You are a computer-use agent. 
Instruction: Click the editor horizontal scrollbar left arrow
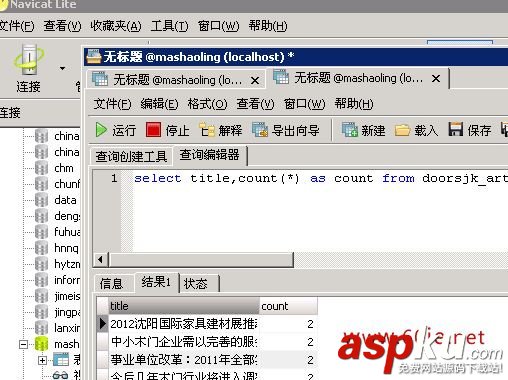(x=100, y=260)
